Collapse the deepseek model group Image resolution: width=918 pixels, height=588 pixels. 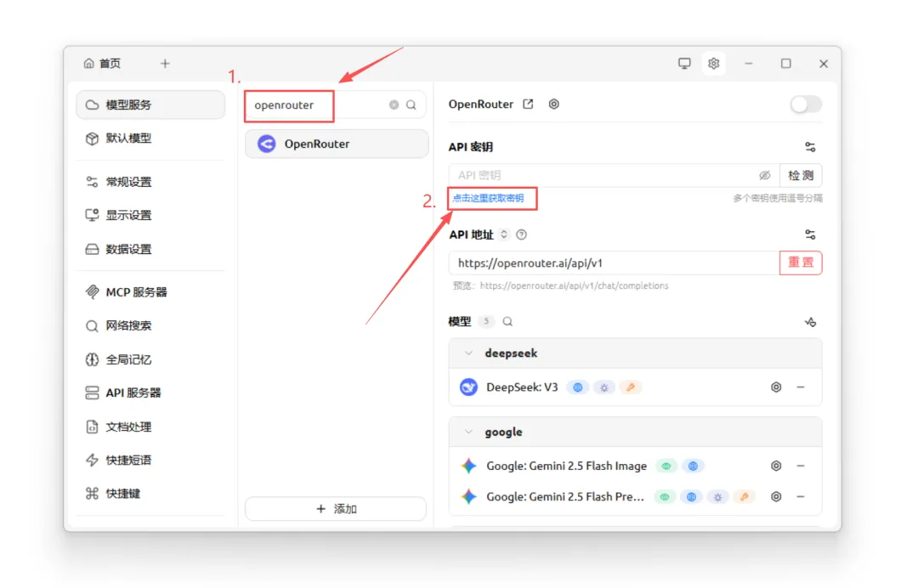468,353
